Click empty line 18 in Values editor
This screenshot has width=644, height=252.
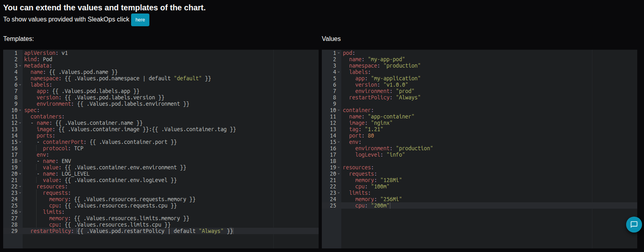point(489,161)
